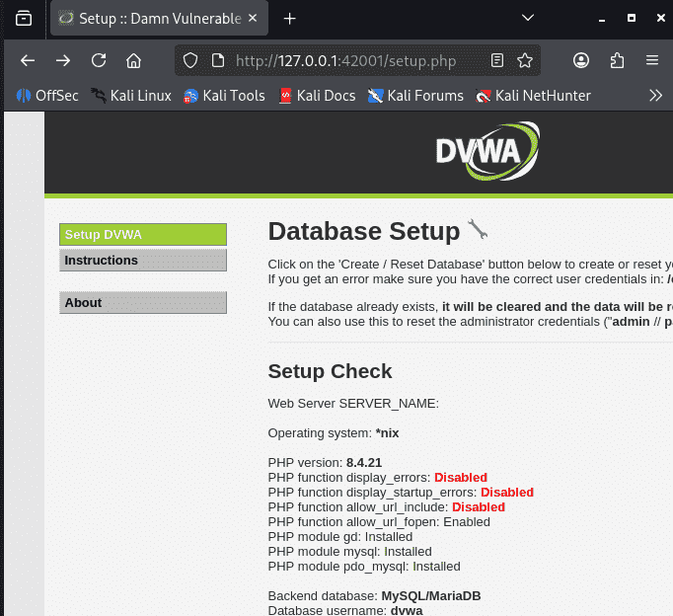Open the OffSec bookmark
673x616 pixels.
tap(47, 96)
